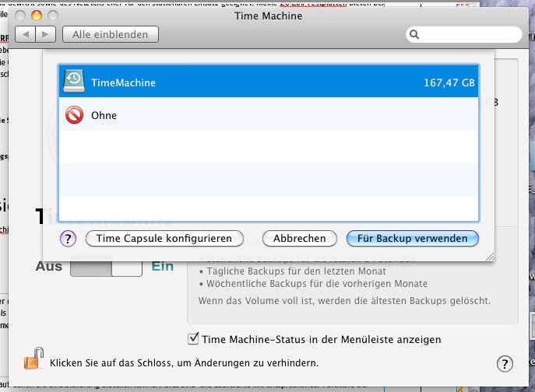Cancel with the Abbrechen button
This screenshot has width=535, height=392.
pos(300,238)
